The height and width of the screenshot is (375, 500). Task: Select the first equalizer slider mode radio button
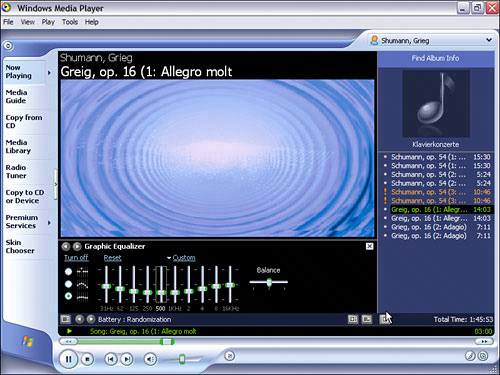pos(68,272)
